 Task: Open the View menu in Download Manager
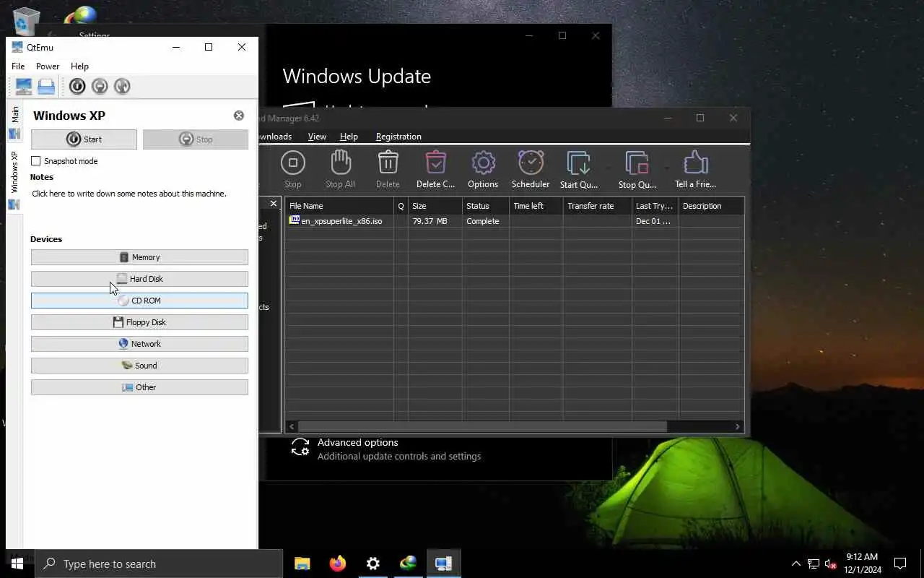[x=317, y=137]
